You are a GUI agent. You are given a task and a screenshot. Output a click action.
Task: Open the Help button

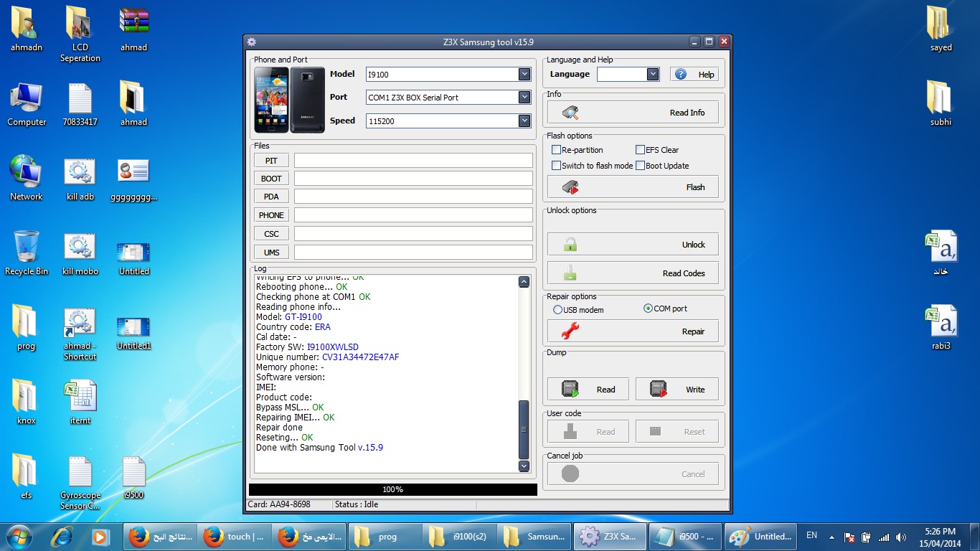pos(694,75)
